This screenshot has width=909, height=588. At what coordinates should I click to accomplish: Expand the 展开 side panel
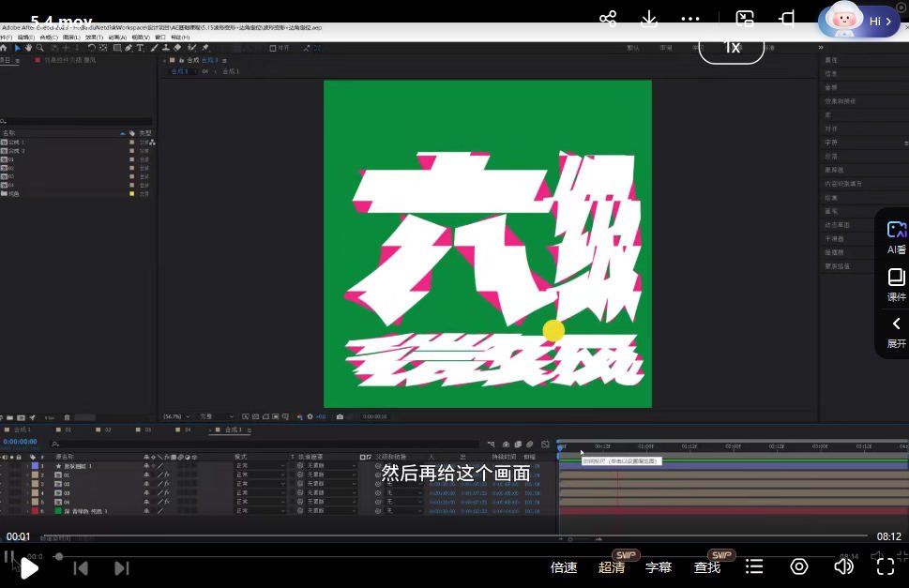[896, 332]
